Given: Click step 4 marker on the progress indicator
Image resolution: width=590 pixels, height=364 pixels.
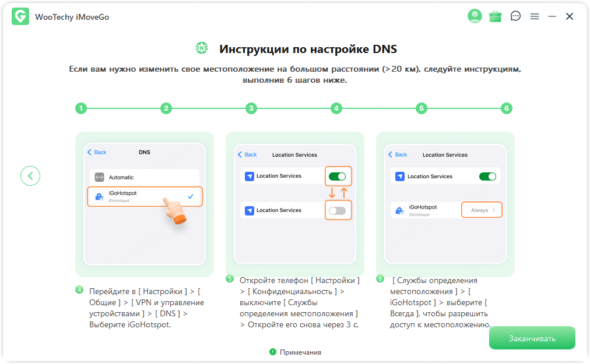Looking at the screenshot, I should [x=336, y=108].
